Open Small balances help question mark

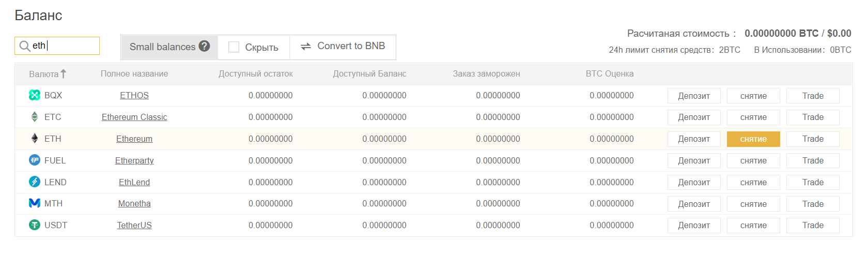click(x=205, y=46)
